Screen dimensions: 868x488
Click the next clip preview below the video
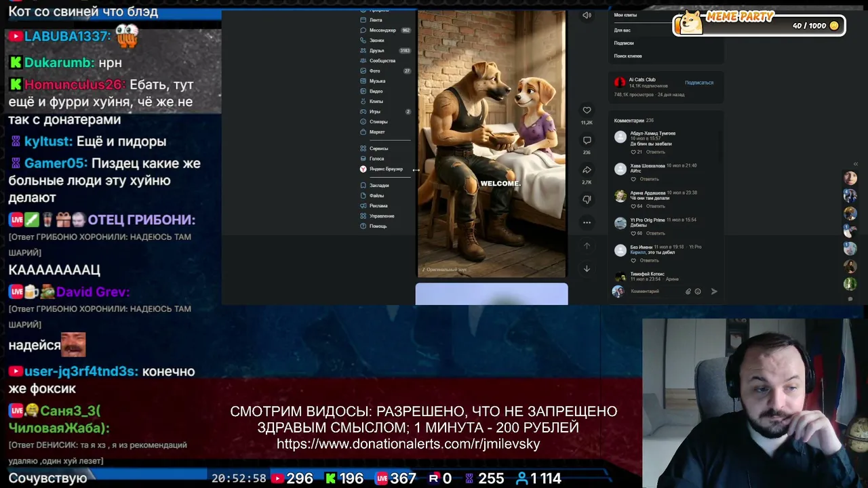tap(492, 294)
